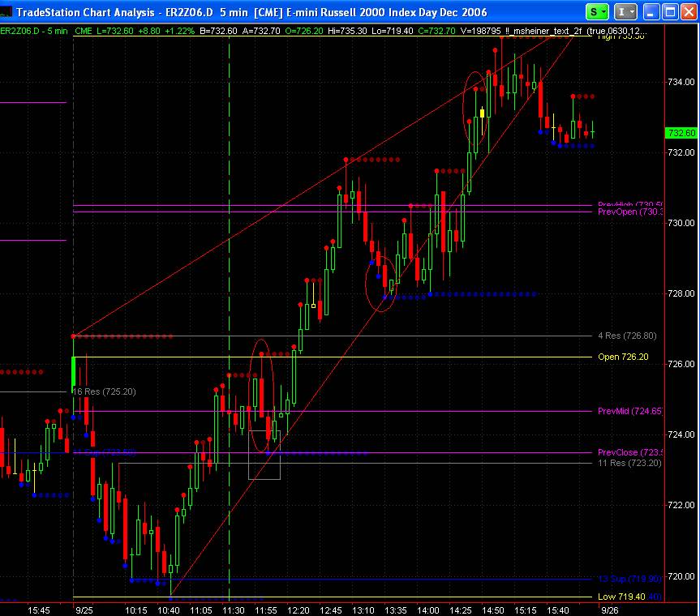Click the 'B=732.60' bid value
700x616 pixels.
coord(218,31)
